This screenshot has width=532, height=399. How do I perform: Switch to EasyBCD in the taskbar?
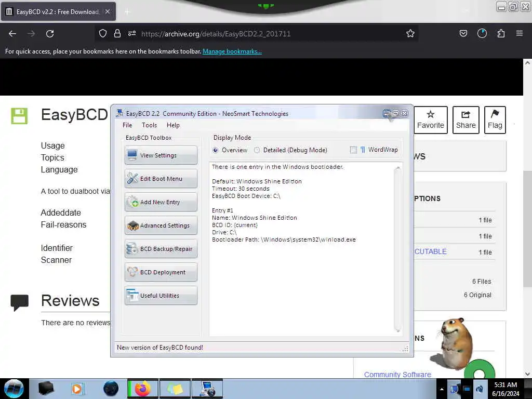(207, 389)
